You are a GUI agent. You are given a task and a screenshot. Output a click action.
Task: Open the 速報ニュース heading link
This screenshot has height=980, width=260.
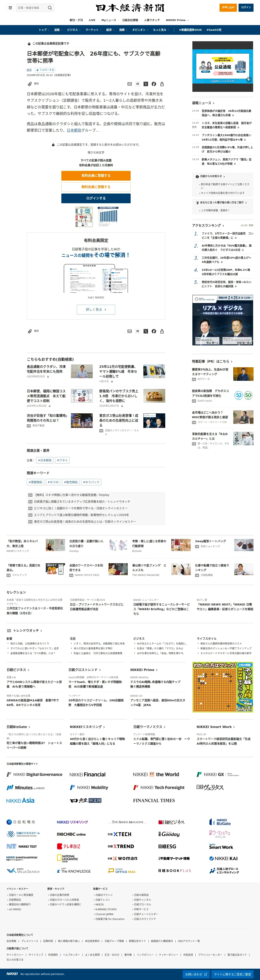tap(203, 103)
